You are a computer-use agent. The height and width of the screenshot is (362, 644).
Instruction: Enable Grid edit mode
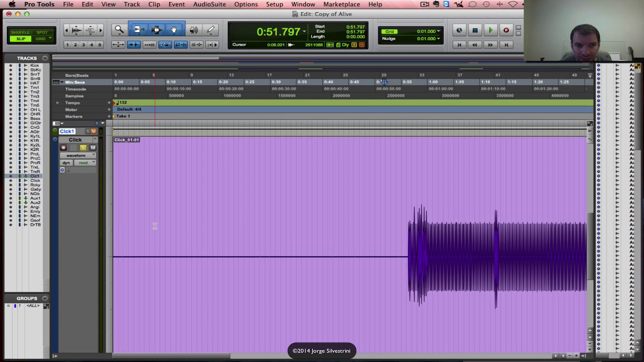click(42, 39)
